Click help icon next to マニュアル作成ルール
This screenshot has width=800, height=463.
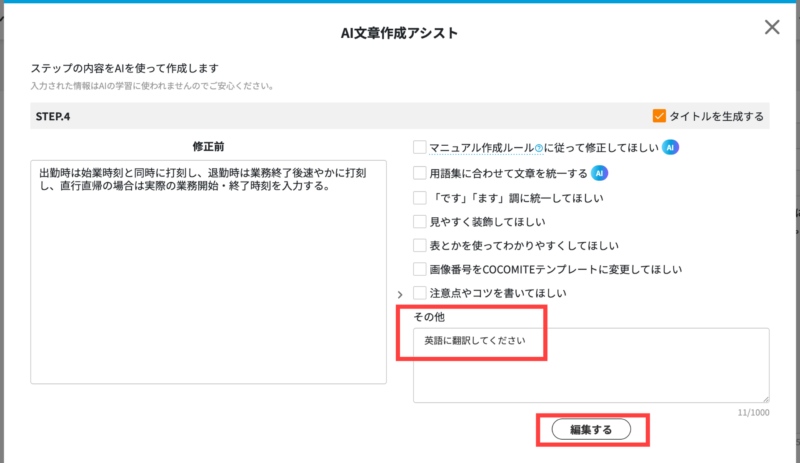(x=539, y=149)
